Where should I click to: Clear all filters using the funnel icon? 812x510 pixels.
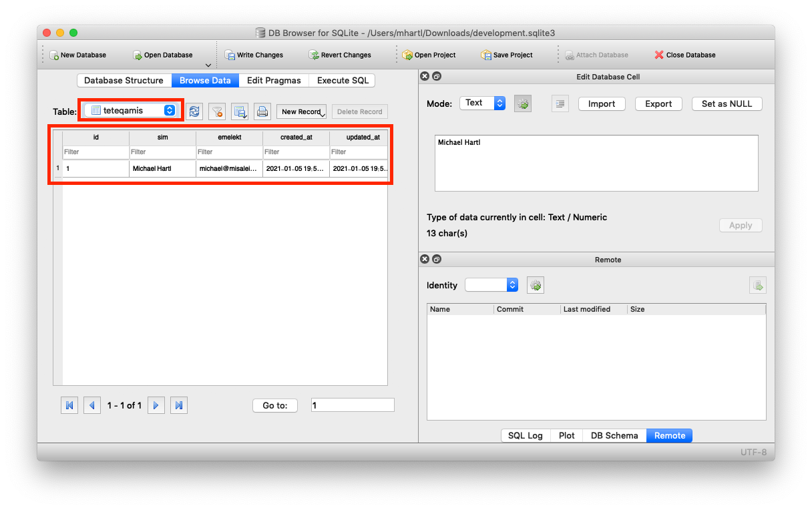[x=217, y=111]
